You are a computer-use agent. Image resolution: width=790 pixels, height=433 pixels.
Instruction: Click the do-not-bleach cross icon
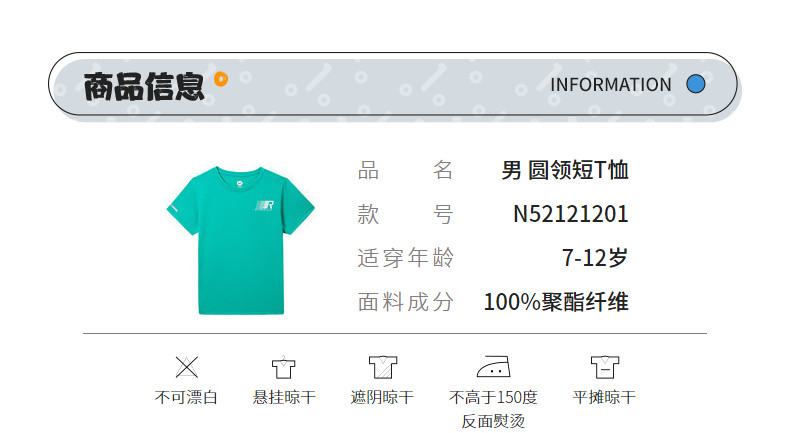coord(186,366)
